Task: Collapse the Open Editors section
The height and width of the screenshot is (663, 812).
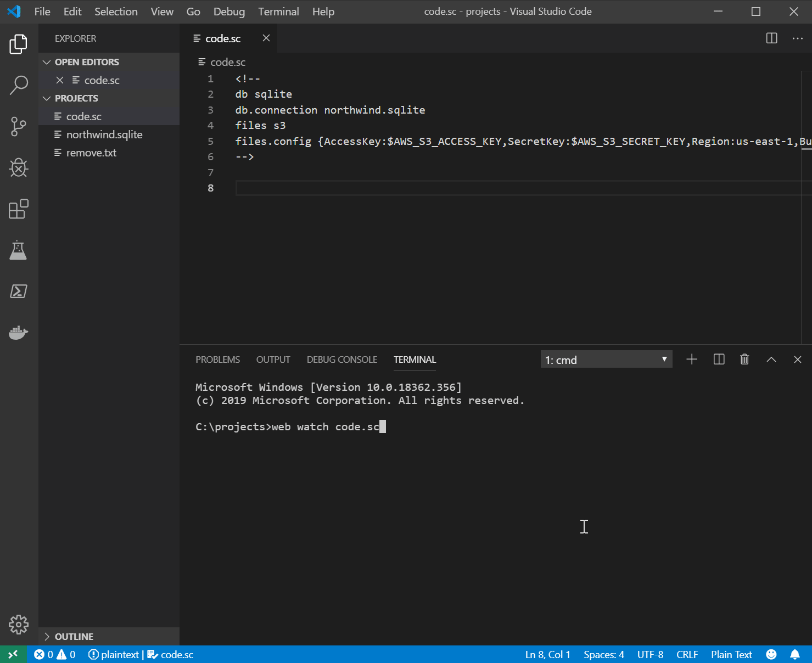Action: tap(109, 62)
